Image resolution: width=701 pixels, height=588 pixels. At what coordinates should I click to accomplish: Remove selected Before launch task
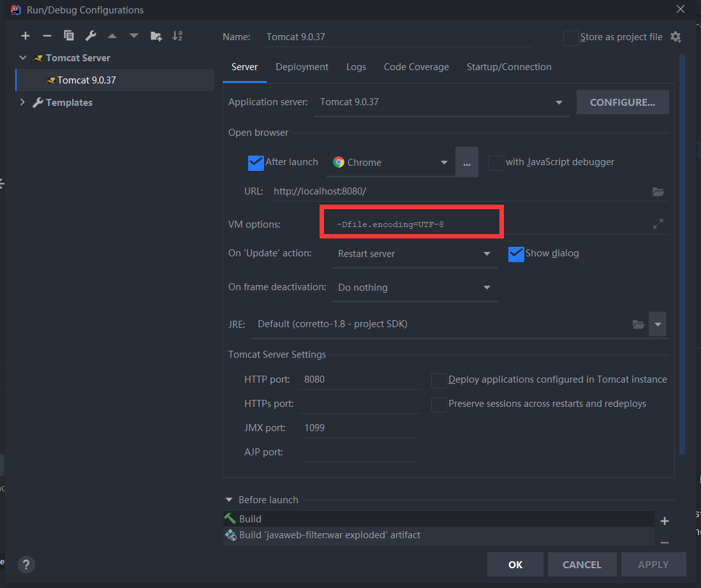[x=665, y=542]
